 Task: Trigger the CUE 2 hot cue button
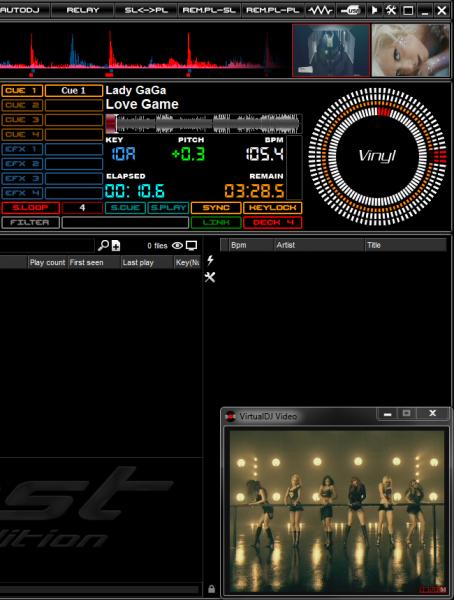(22, 105)
